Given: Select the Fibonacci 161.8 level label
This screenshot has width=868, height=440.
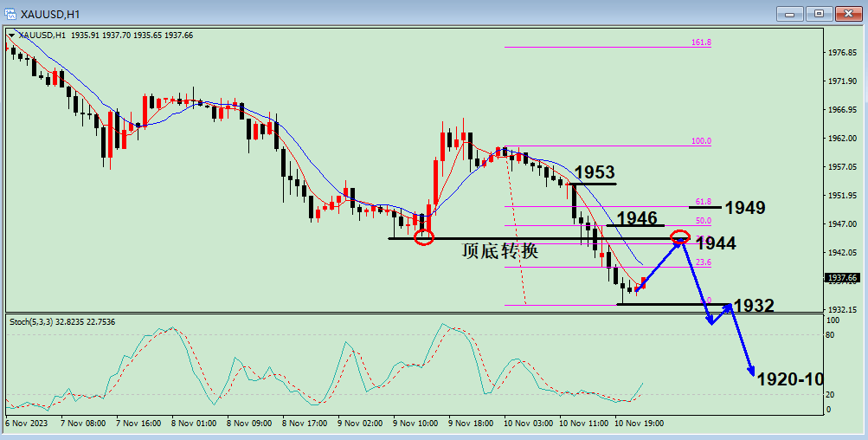Looking at the screenshot, I should click(701, 42).
